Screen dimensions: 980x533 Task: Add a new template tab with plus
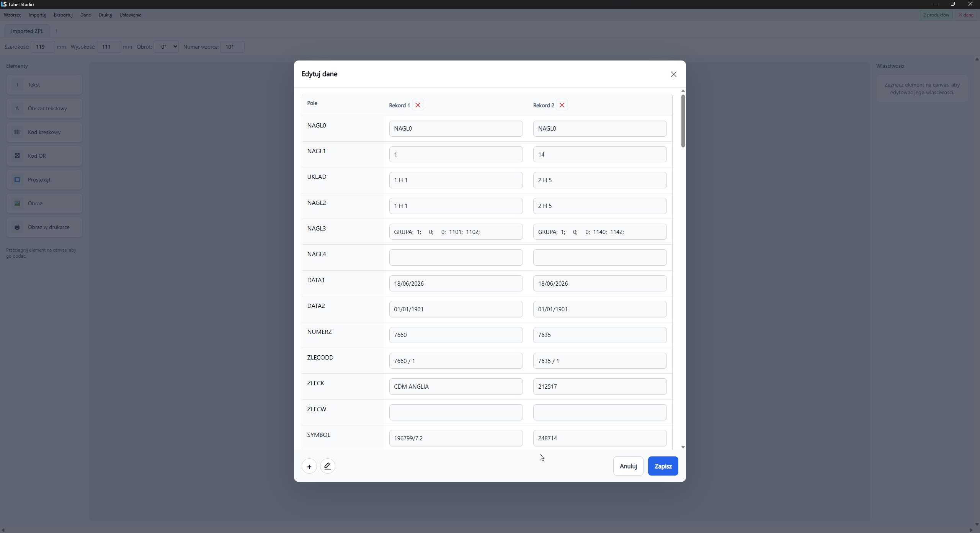point(57,31)
